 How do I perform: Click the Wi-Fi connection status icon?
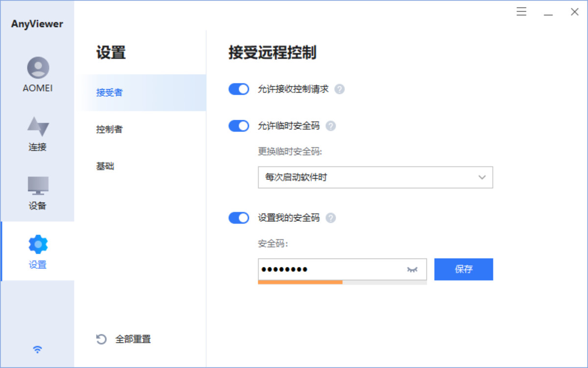(37, 349)
